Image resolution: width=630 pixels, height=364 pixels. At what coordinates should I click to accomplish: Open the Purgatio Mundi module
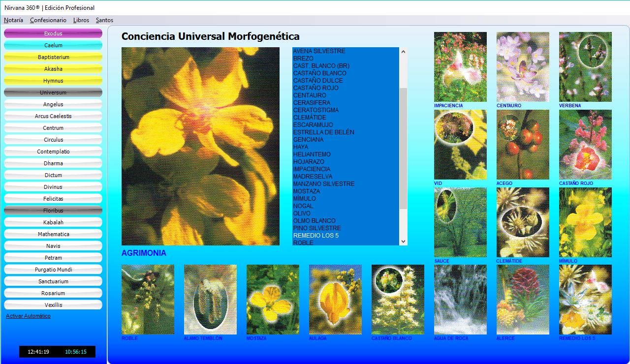53,270
